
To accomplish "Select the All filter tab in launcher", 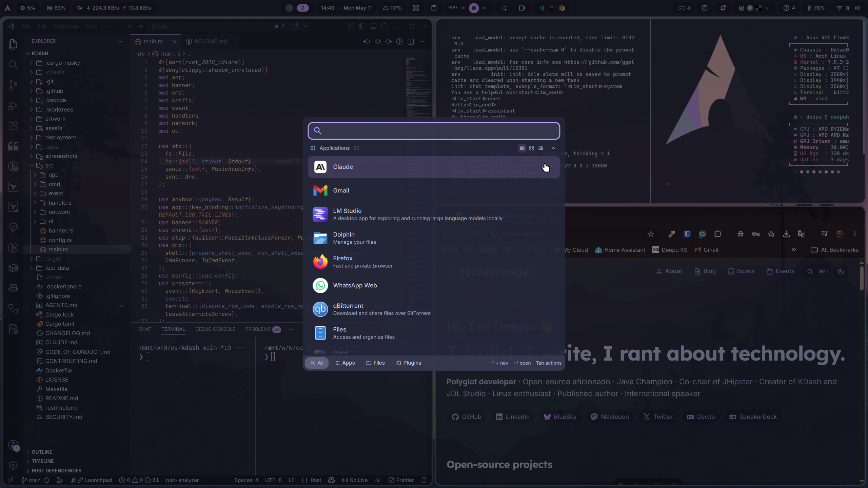I will tap(317, 363).
